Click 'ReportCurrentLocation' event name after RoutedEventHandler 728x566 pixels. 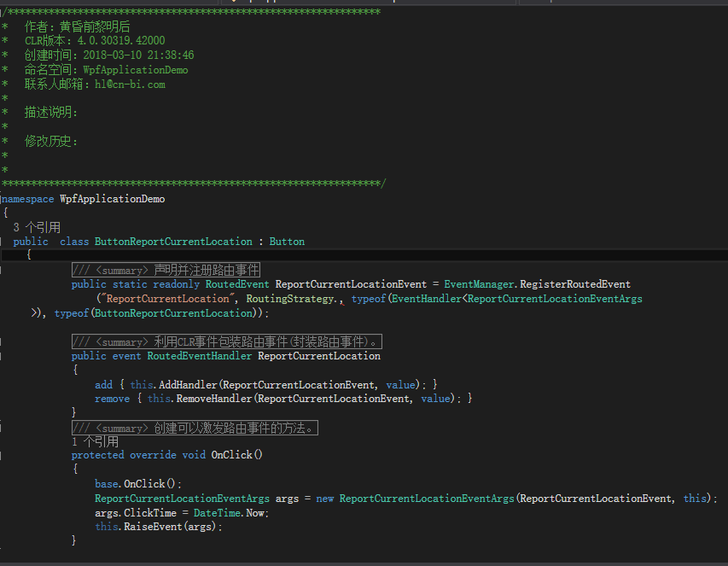coord(319,356)
